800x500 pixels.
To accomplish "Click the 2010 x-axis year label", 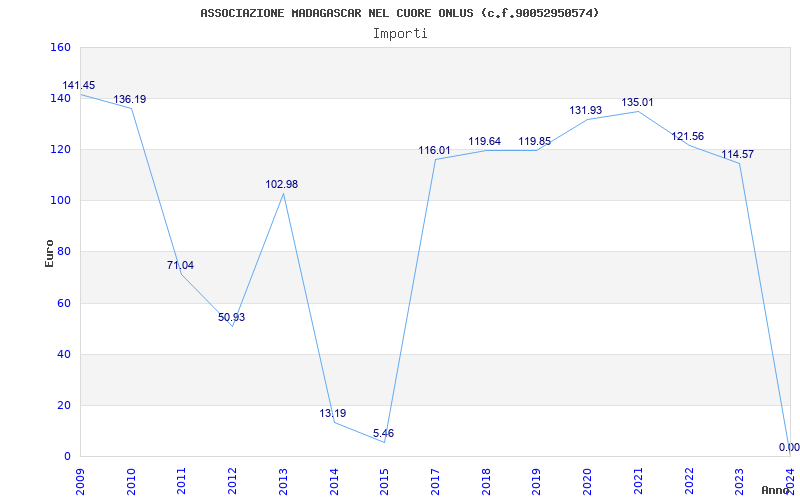I will [x=131, y=482].
